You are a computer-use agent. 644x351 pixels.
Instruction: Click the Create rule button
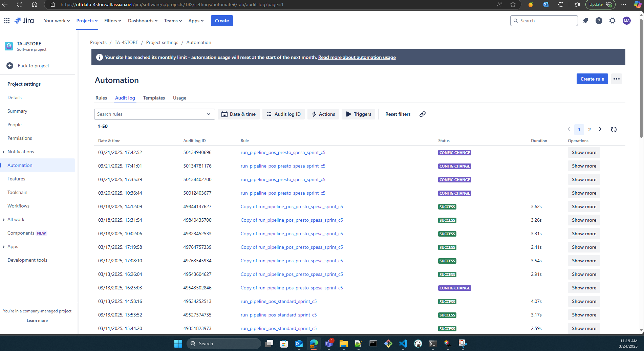tap(592, 79)
